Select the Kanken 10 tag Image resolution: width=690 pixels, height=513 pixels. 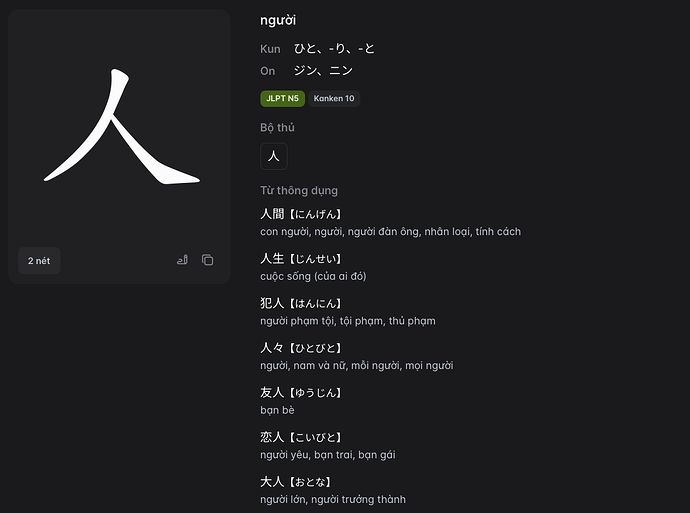click(x=334, y=99)
